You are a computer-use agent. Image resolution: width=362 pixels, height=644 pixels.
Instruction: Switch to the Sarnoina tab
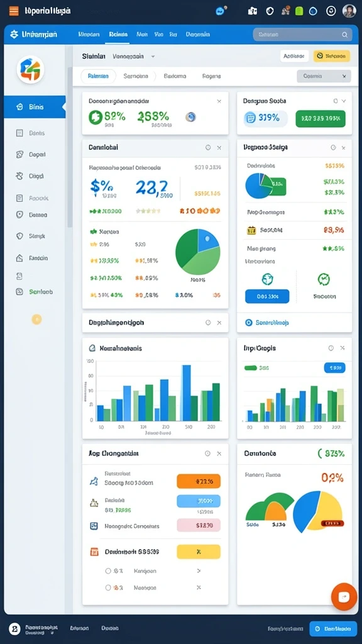136,76
